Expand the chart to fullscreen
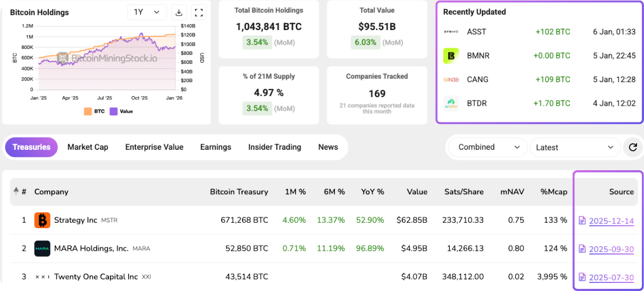The height and width of the screenshot is (291, 644). [x=199, y=12]
